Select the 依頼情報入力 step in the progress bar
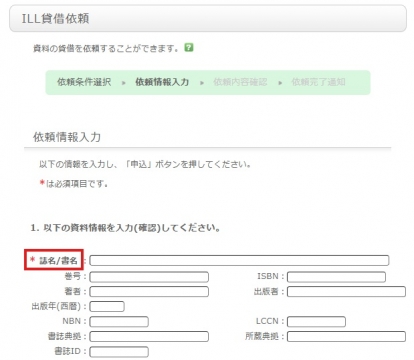The height and width of the screenshot is (360, 414). point(162,82)
